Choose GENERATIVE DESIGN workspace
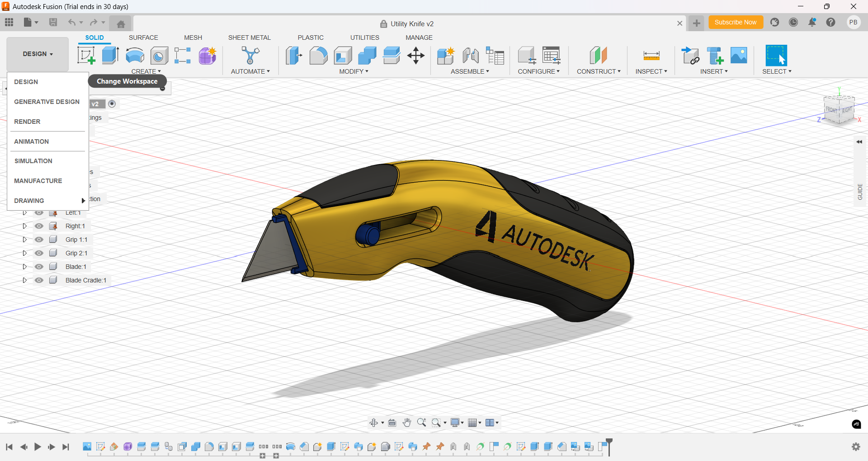The width and height of the screenshot is (868, 461). (47, 102)
